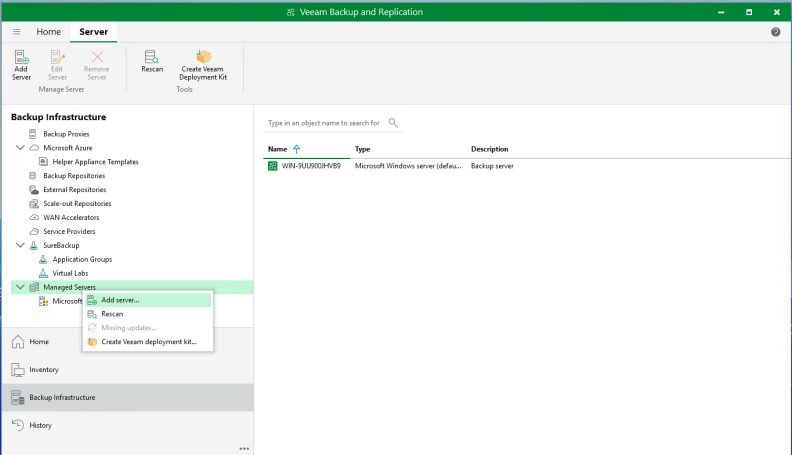
Task: Choose Add server... from the context menu
Action: tap(120, 300)
